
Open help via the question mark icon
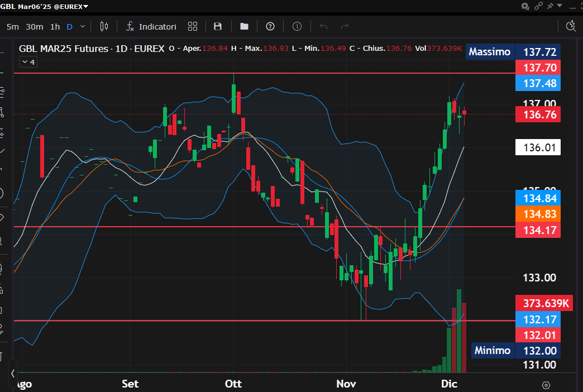(x=270, y=26)
